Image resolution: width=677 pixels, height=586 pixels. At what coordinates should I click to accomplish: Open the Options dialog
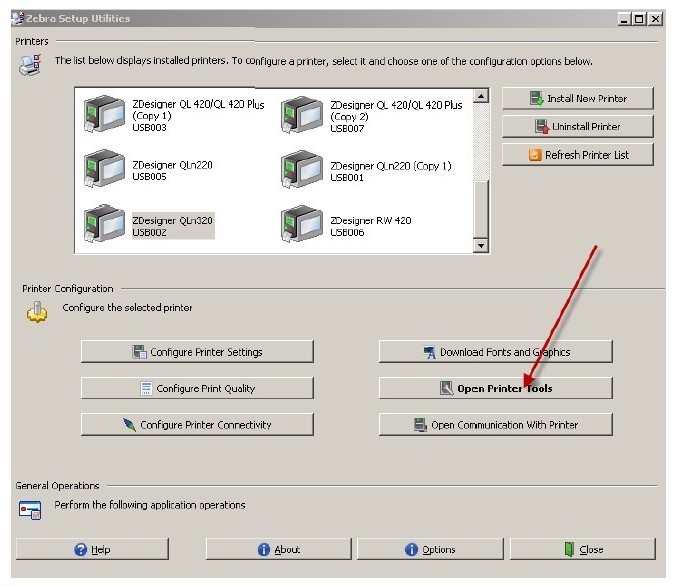click(x=430, y=549)
